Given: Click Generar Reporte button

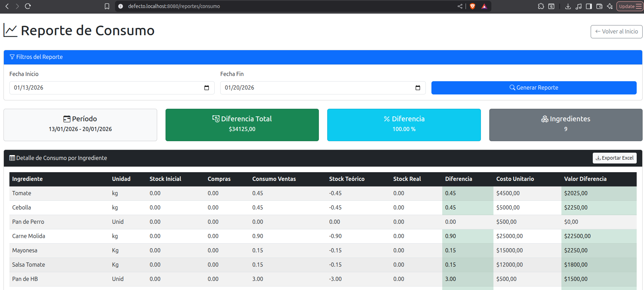Looking at the screenshot, I should pos(534,88).
